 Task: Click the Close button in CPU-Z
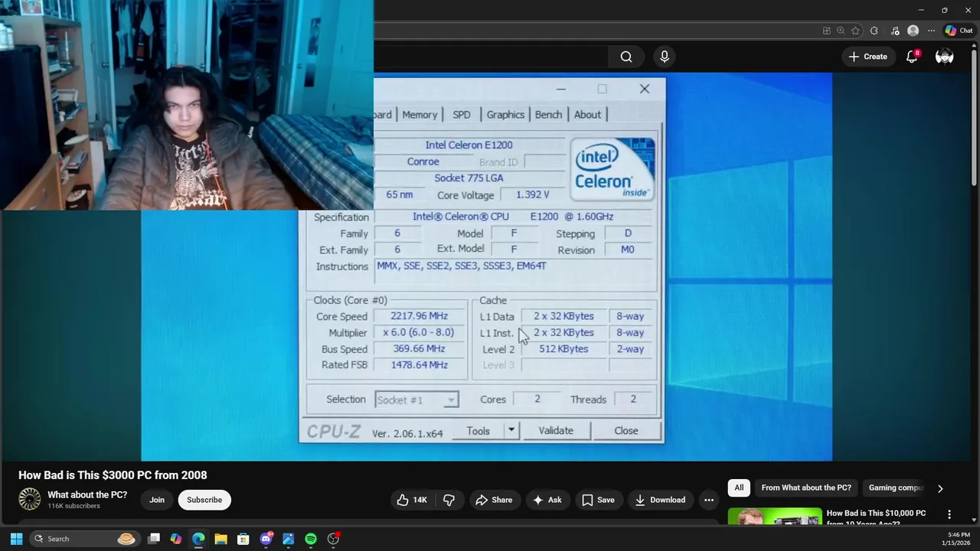point(626,431)
